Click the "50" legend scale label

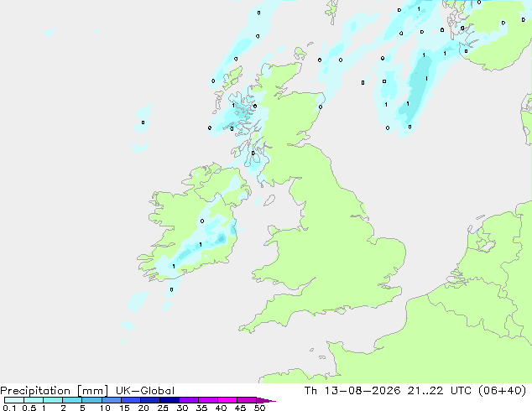[x=259, y=408]
